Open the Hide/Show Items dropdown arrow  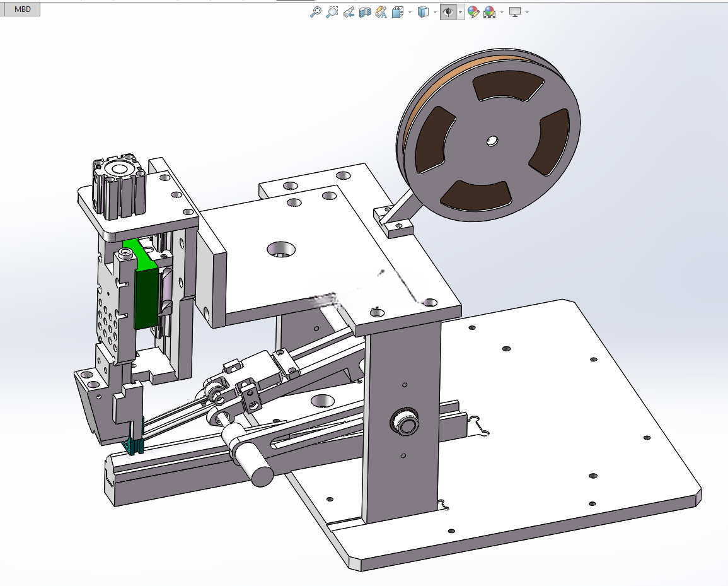[460, 12]
